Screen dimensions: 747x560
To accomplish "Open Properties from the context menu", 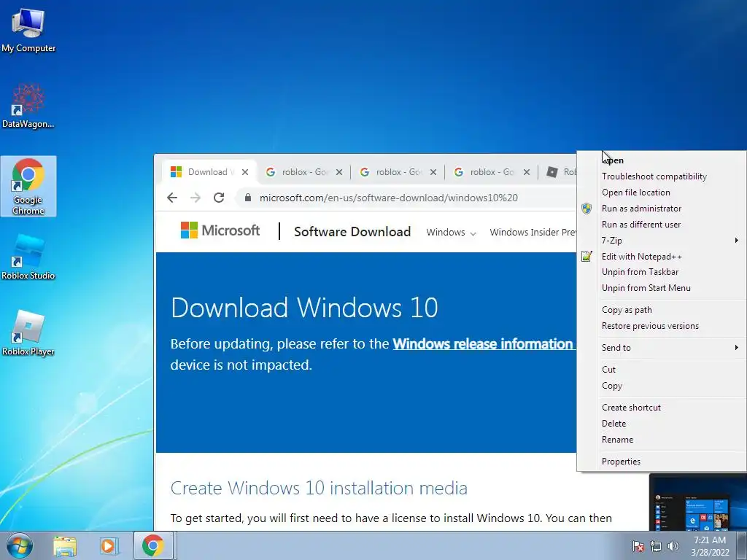I will pos(661,462).
